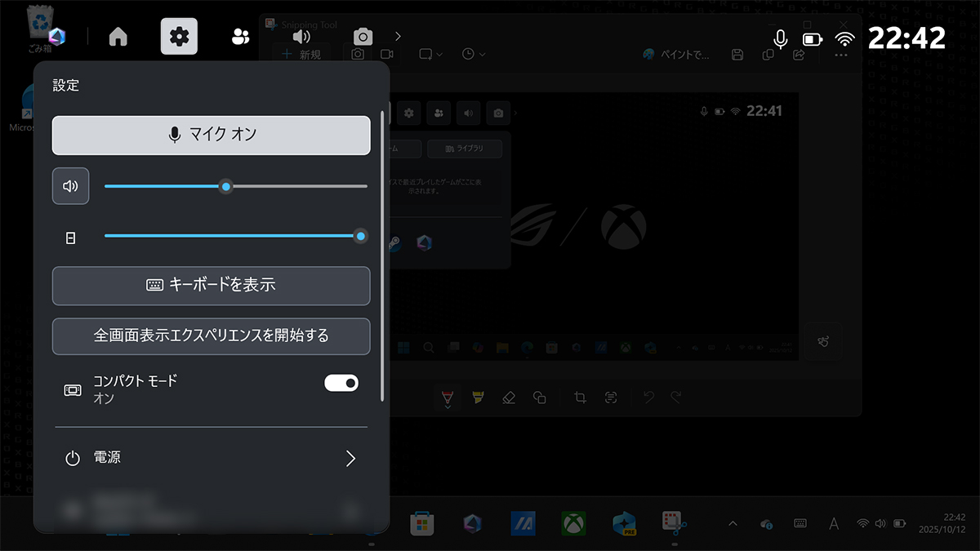980x551 pixels.
Task: Open the audio widget speaker icon
Action: (x=301, y=36)
